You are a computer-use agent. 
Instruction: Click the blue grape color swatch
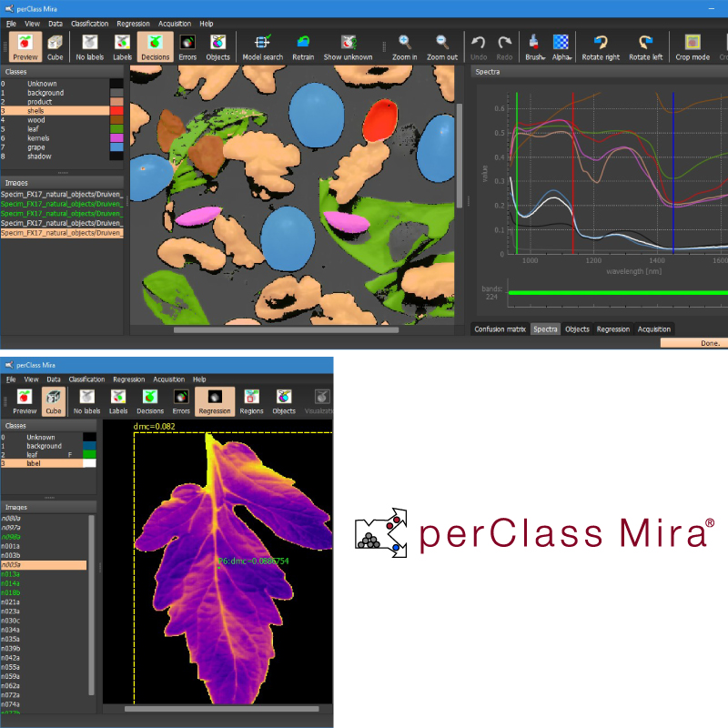tap(116, 147)
